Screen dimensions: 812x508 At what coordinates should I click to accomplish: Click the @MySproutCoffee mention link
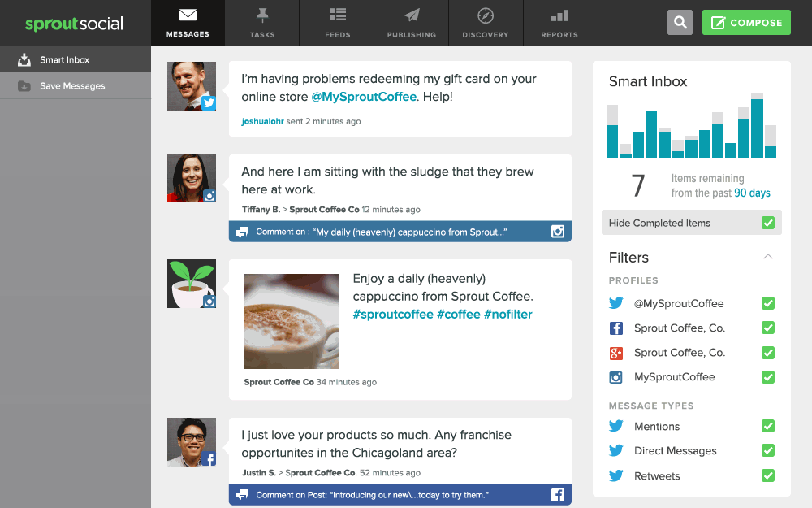(x=364, y=97)
